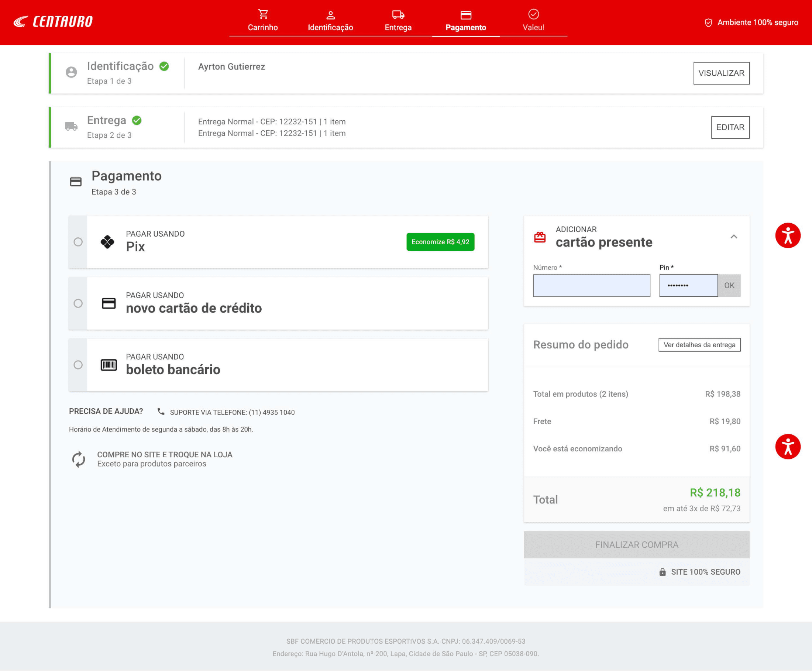Select the Pix payment radio button
The image size is (812, 671).
tap(78, 242)
